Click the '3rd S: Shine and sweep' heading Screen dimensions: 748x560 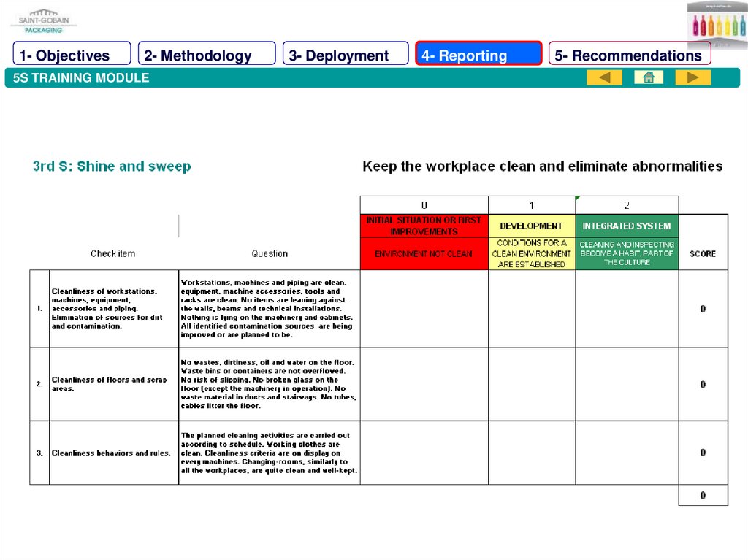pyautogui.click(x=112, y=166)
